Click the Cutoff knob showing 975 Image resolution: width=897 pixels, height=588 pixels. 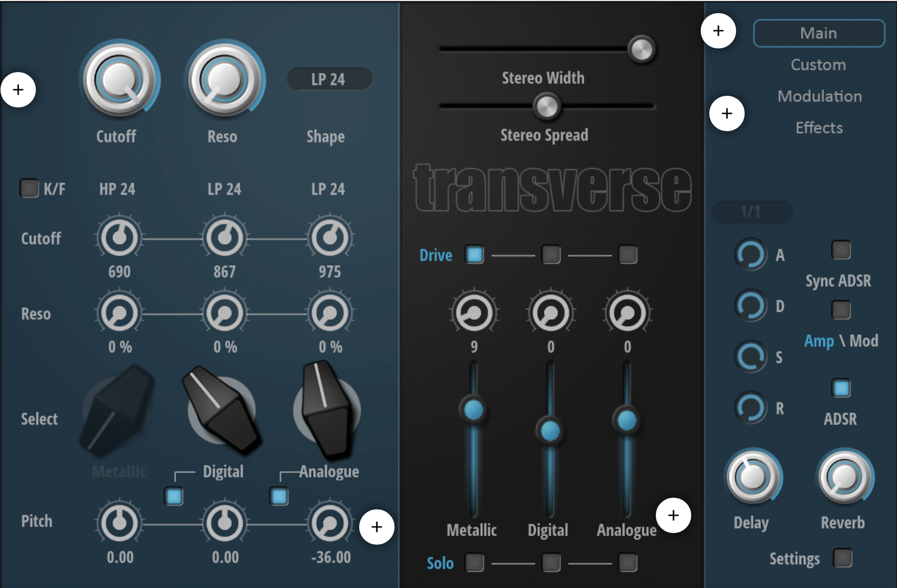coord(330,238)
